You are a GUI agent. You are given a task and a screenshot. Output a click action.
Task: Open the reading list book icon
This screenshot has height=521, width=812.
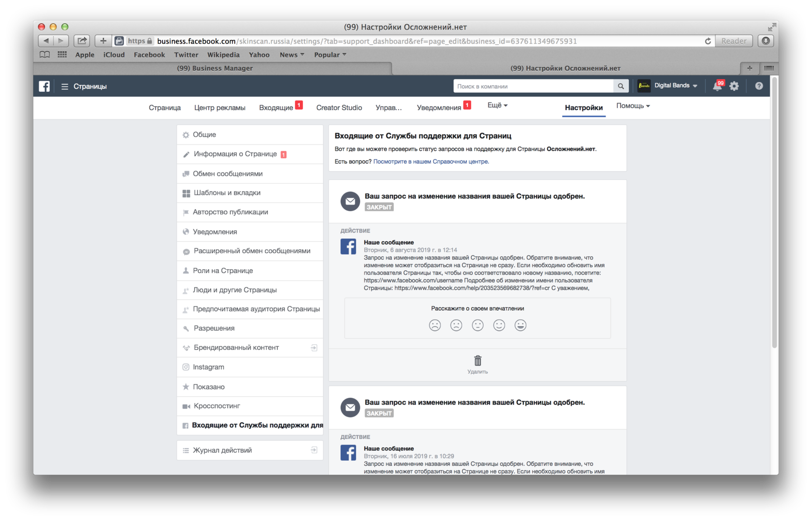pyautogui.click(x=44, y=55)
